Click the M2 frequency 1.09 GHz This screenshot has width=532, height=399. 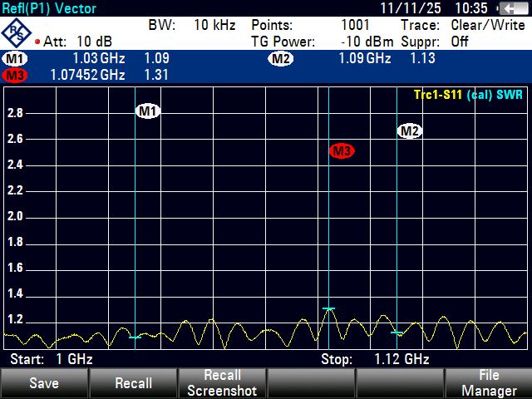click(x=365, y=58)
